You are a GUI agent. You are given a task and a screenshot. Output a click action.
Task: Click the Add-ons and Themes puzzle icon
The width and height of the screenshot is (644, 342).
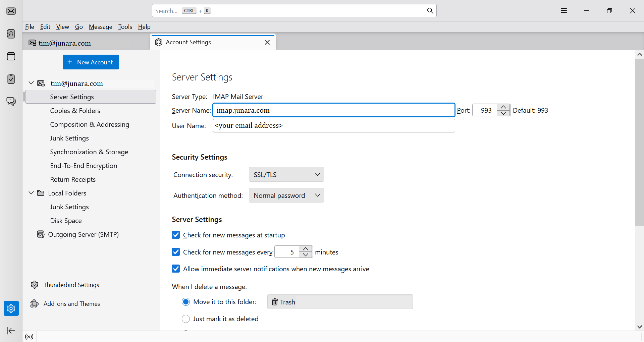coord(35,303)
